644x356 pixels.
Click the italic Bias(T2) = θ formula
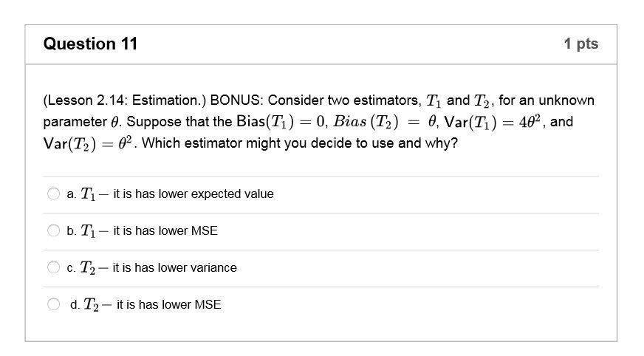coord(385,122)
